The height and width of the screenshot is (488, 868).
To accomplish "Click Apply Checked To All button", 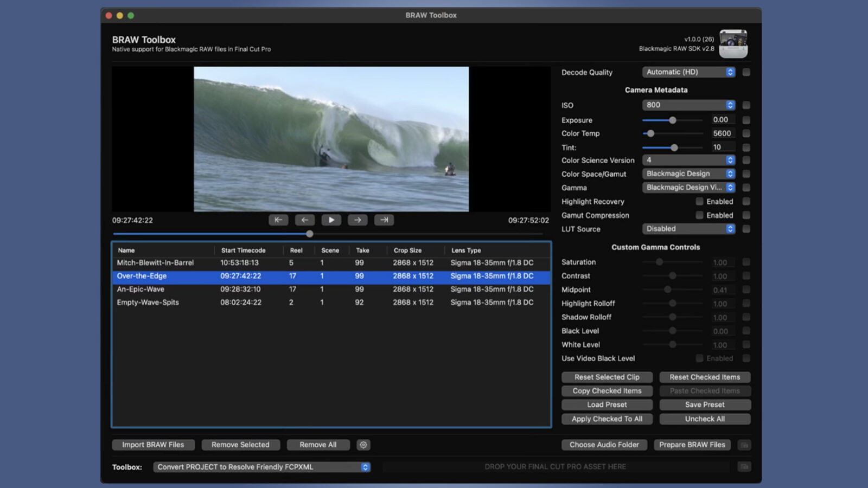I will (x=607, y=419).
